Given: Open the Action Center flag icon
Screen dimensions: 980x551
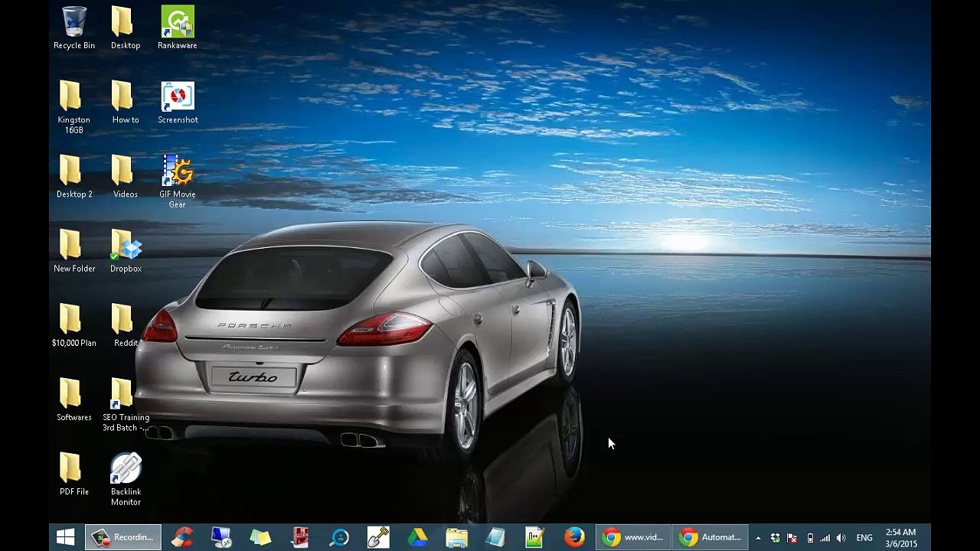Looking at the screenshot, I should (792, 538).
